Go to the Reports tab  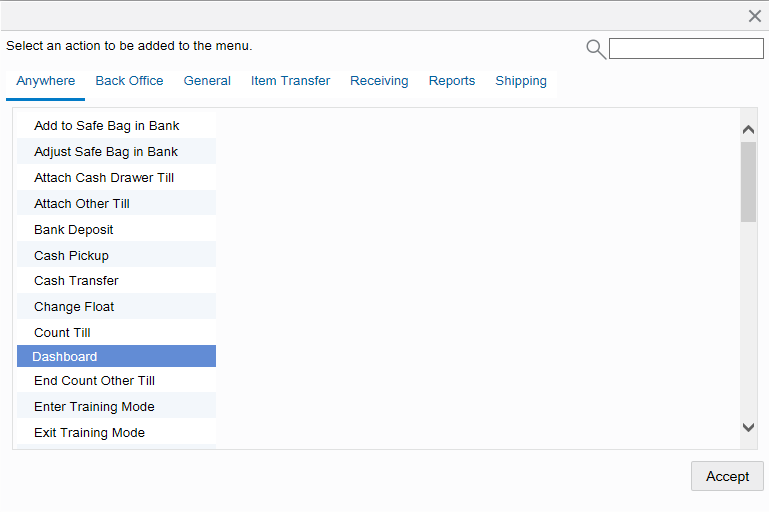(x=452, y=81)
